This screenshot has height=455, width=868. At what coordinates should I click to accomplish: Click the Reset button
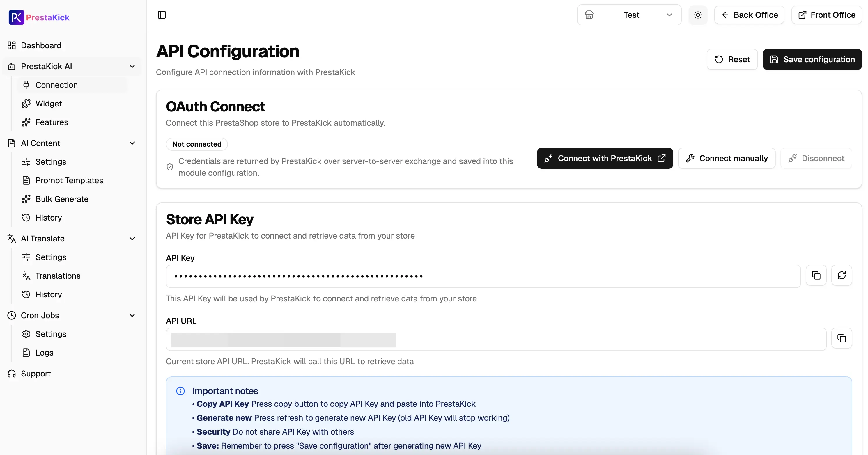[732, 59]
